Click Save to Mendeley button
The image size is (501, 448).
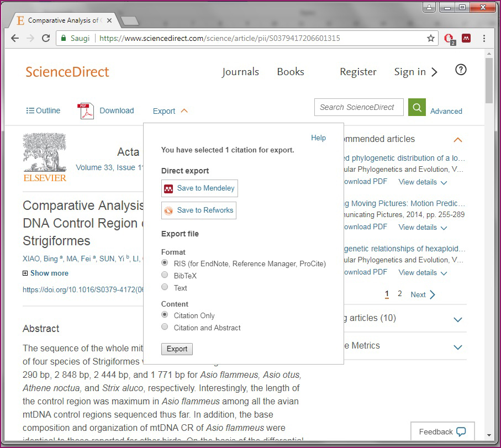[199, 188]
